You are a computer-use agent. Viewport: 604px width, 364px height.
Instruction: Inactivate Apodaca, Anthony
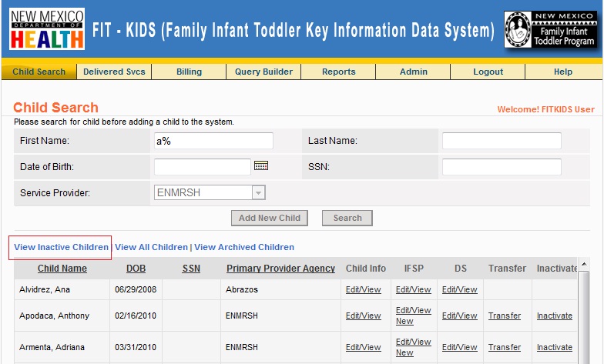point(555,316)
